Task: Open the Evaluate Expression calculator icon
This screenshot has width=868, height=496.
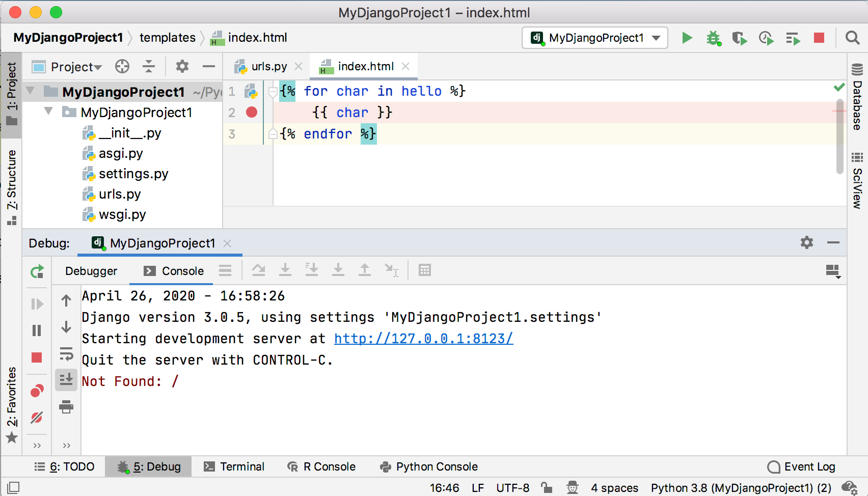Action: point(425,270)
